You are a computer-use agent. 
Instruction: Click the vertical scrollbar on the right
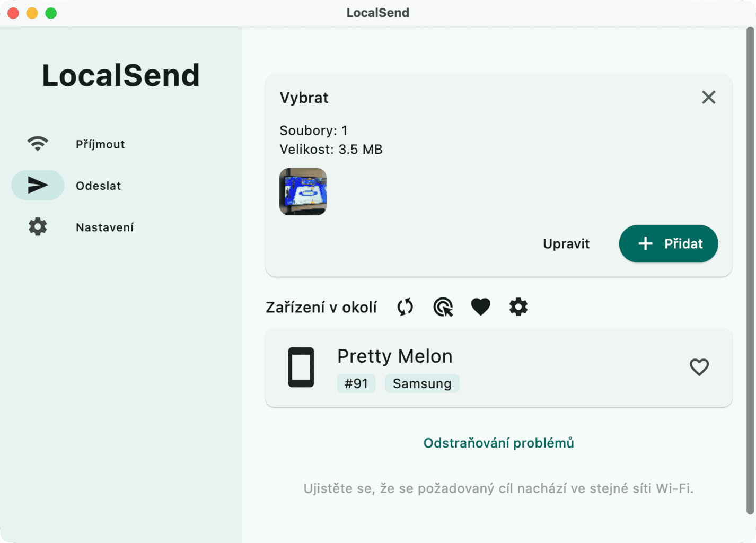750,270
